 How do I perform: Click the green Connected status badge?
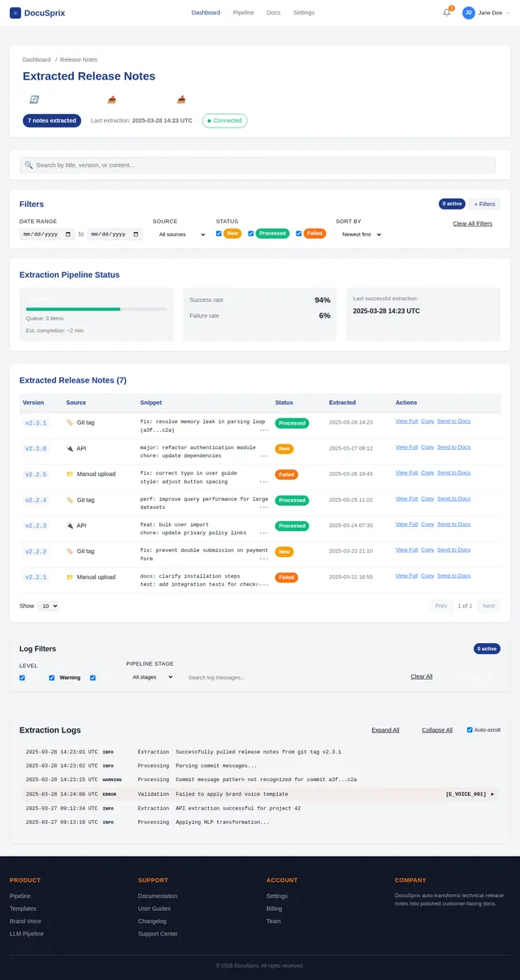(x=225, y=120)
